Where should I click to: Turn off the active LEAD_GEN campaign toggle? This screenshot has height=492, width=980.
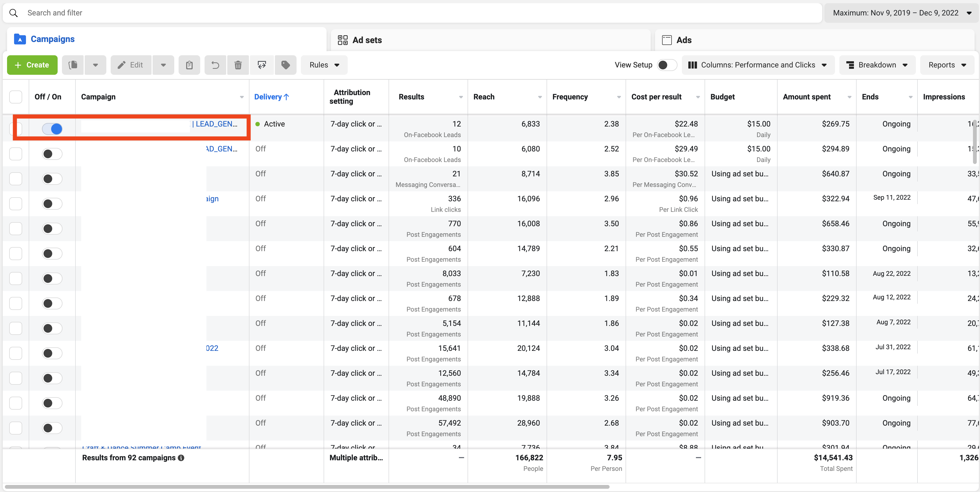tap(52, 129)
